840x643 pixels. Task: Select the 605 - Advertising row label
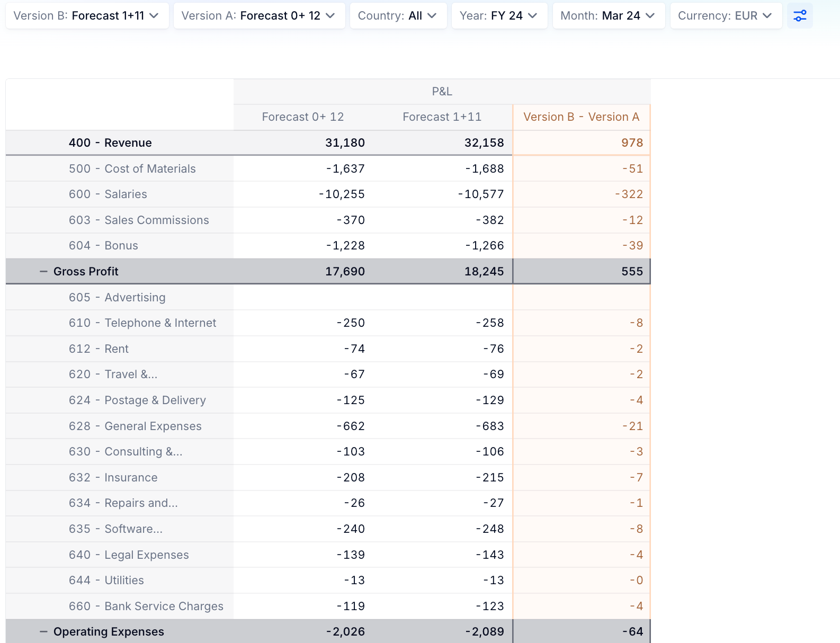click(117, 298)
